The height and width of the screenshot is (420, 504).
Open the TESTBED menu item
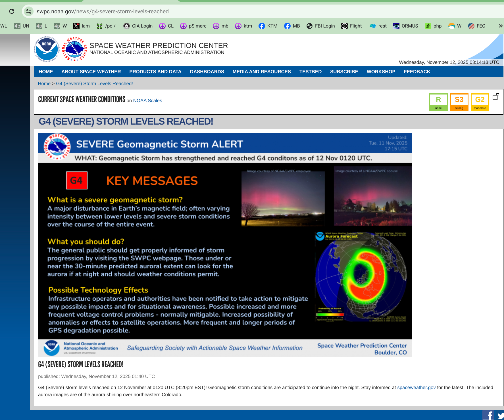311,72
